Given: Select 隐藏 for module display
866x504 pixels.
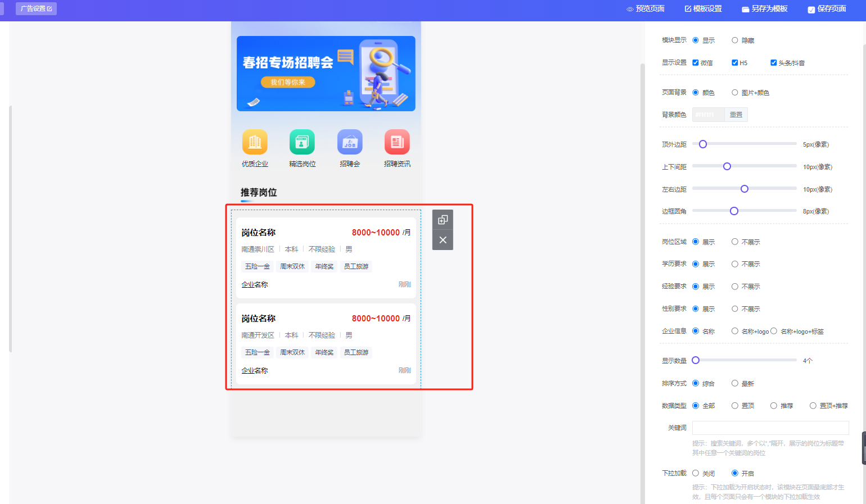Looking at the screenshot, I should point(735,40).
